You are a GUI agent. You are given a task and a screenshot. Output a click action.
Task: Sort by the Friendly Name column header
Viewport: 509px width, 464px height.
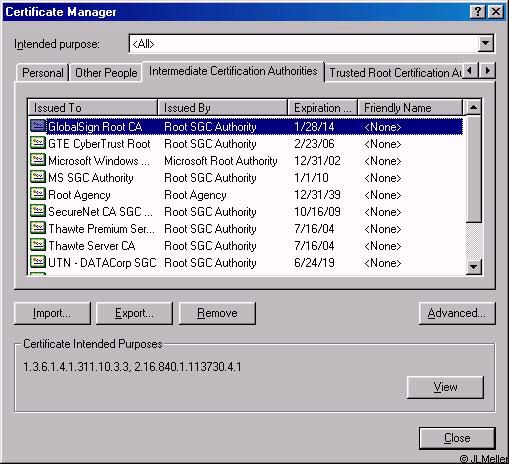[x=410, y=108]
